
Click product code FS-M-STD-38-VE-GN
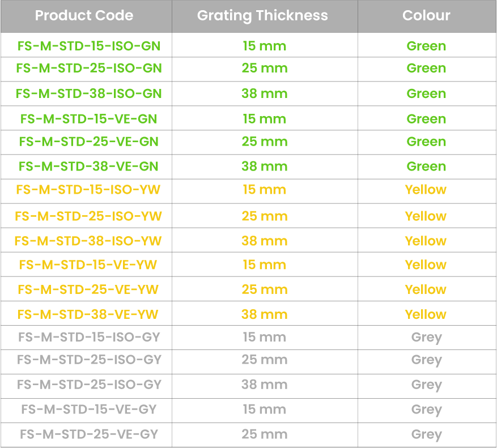point(89,167)
